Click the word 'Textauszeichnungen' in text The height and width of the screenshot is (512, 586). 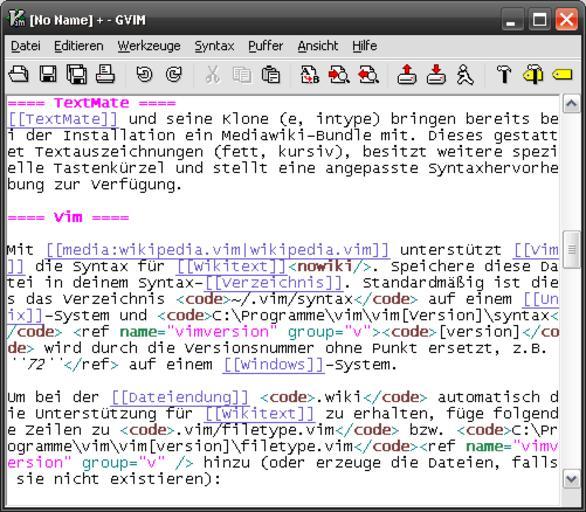119,152
